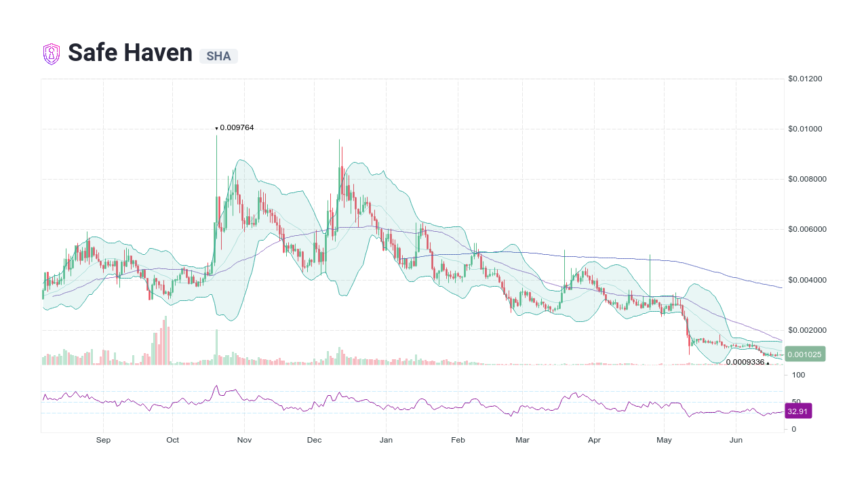Select the teal Bollinger band upper boundary
This screenshot has height=488, width=868.
pos(241,158)
